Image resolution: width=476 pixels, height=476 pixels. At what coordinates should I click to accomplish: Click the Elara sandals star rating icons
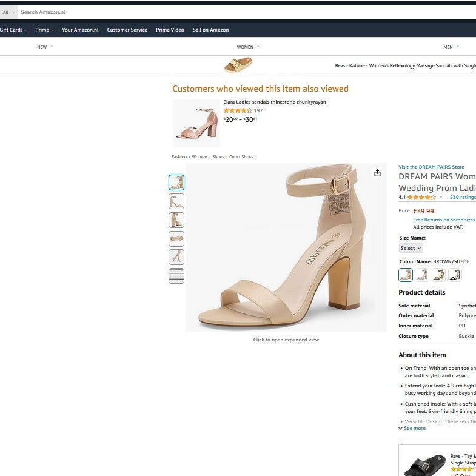coord(238,110)
